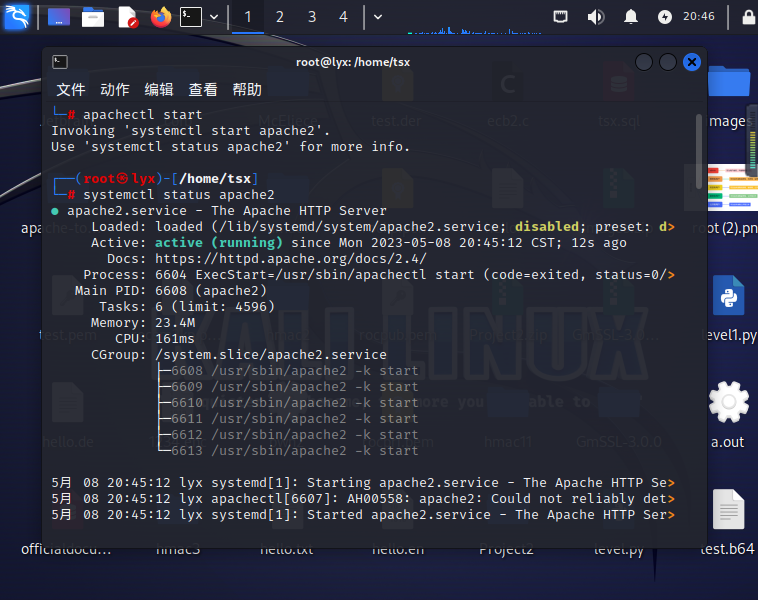Click the AH00558 log message line
The height and width of the screenshot is (600, 758).
click(x=363, y=498)
